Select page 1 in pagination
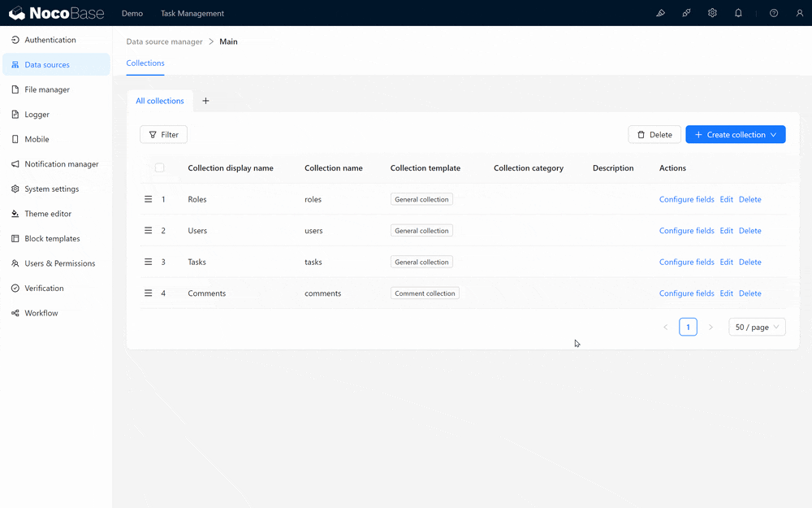The image size is (812, 508). [688, 327]
